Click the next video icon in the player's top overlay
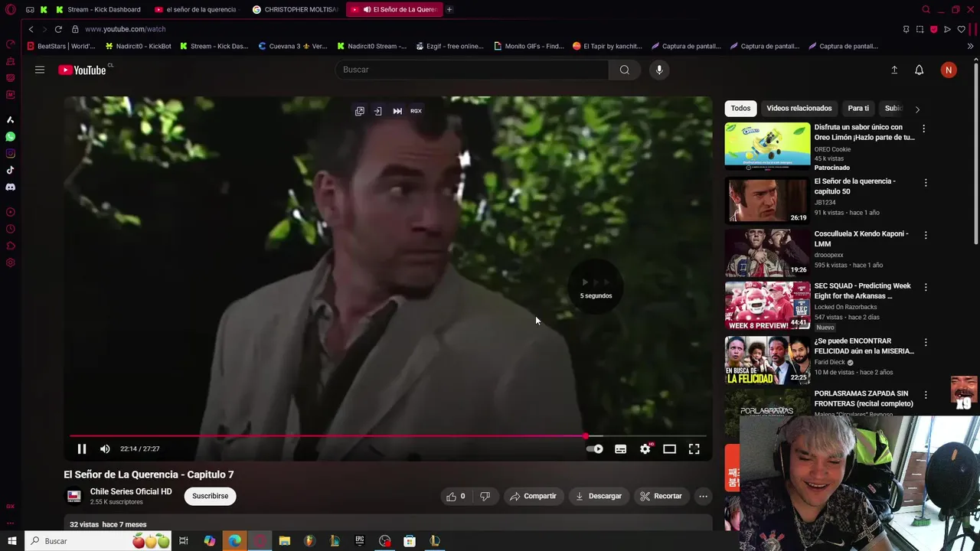The image size is (980, 551). [397, 111]
